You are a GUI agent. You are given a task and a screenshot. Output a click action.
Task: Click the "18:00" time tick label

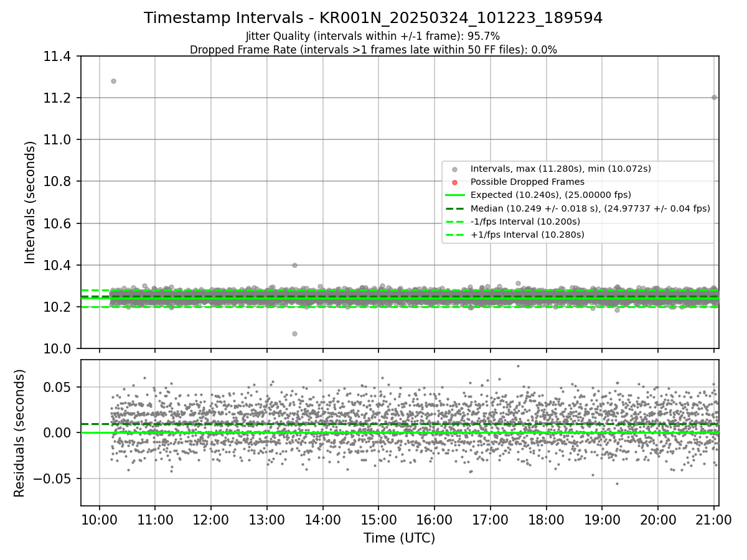546,519
